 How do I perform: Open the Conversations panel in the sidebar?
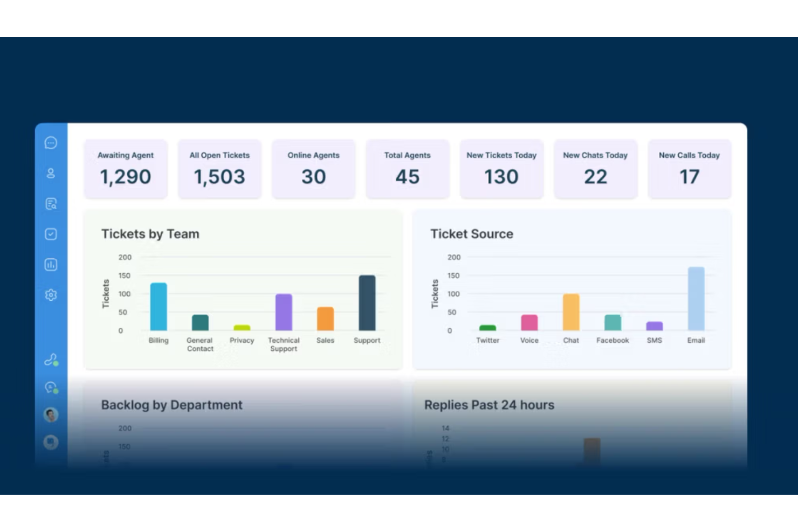51,142
